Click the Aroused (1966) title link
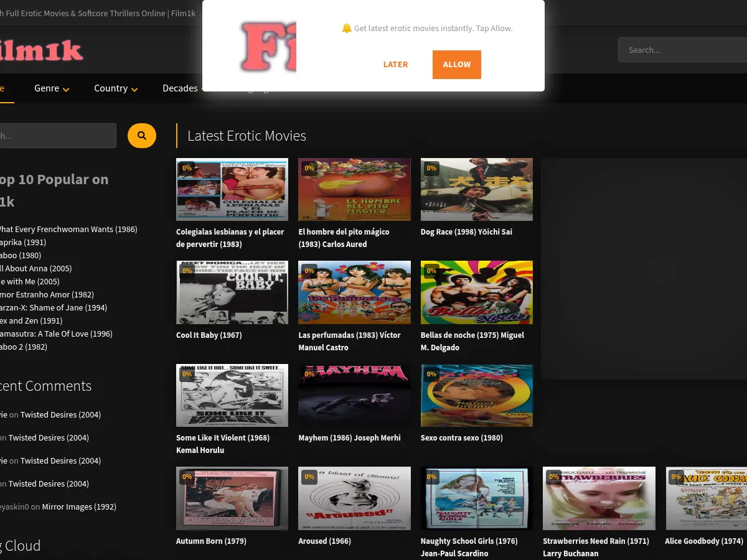The width and height of the screenshot is (747, 560). 324,541
